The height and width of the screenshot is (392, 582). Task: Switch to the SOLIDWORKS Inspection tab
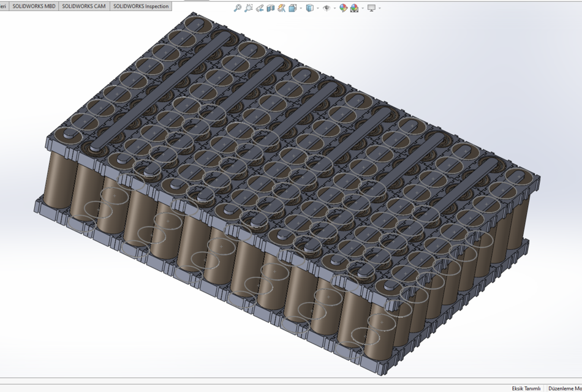tap(139, 6)
